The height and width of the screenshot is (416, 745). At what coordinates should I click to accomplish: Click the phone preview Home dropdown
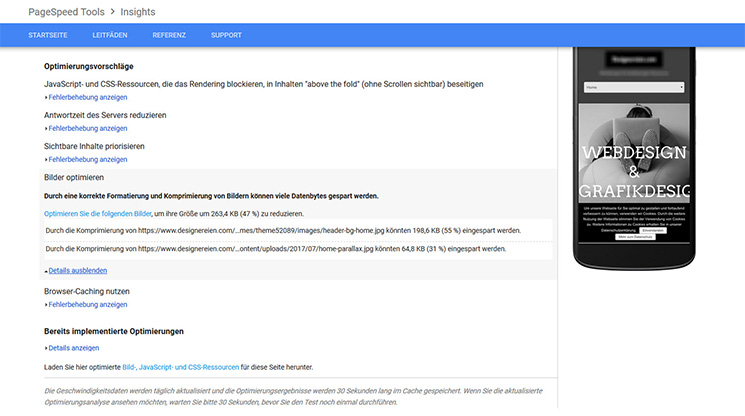coord(634,87)
